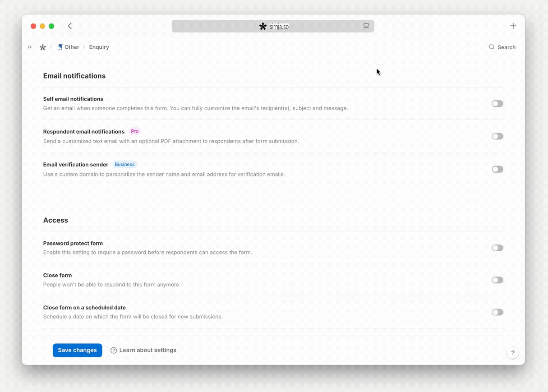Viewport: 548px width, 392px height.
Task: Click the Password protect form label
Action: (73, 243)
